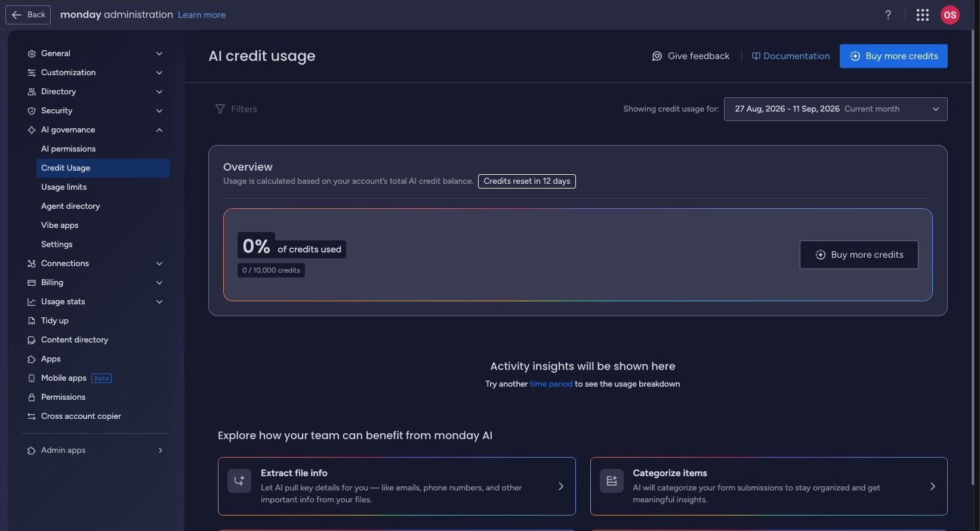Screen dimensions: 980x531
Task: Click the Security shield icon
Action: tap(32, 111)
